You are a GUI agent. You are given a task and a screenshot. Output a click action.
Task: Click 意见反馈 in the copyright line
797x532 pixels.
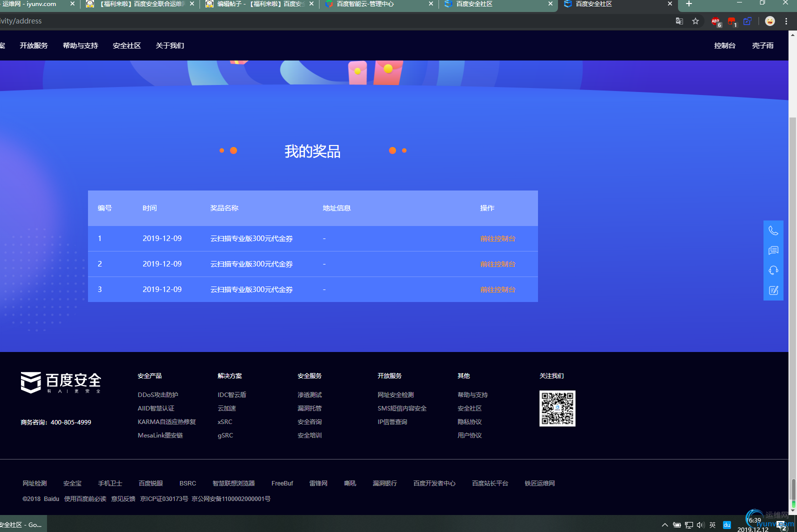[123, 499]
